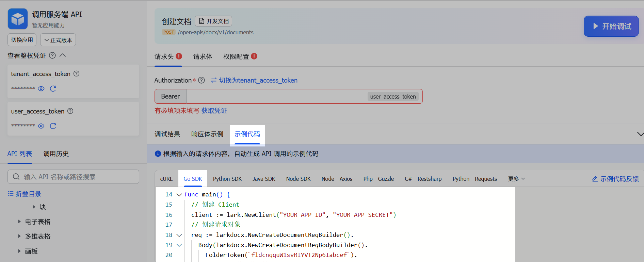Expand the 电子表格 tree item
Screen dimensions: 644x262
coord(19,222)
